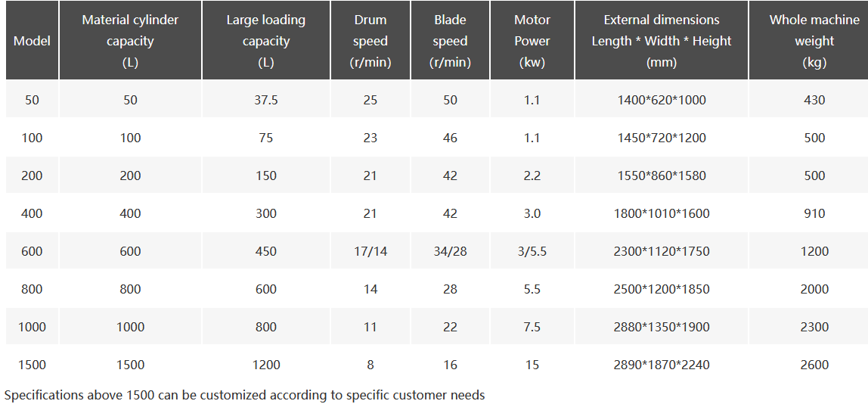Select the Blade speed column header
The height and width of the screenshot is (404, 868).
point(451,41)
